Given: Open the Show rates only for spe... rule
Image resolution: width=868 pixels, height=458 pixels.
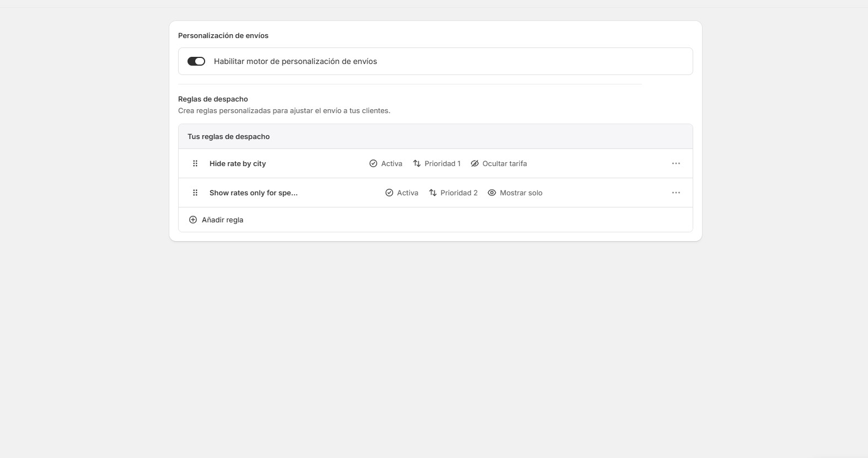Looking at the screenshot, I should point(254,193).
